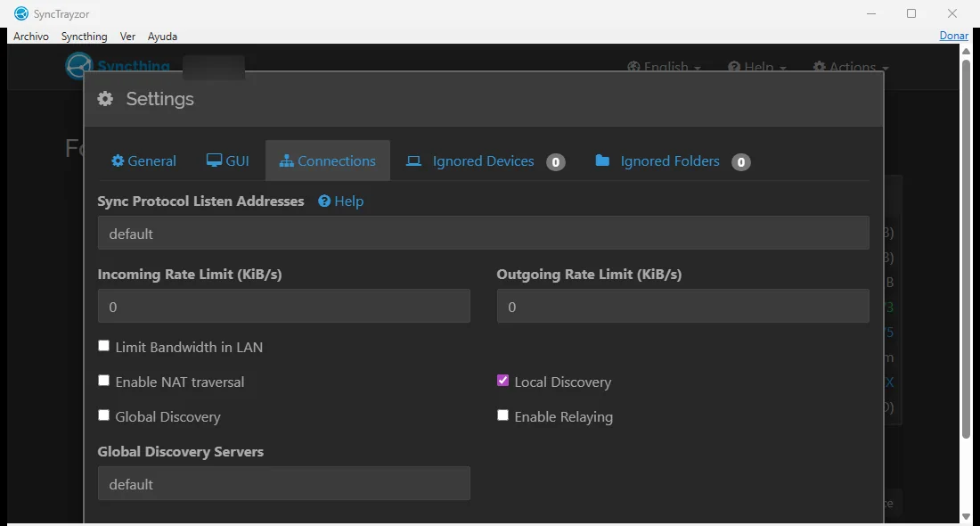980x526 pixels.
Task: Maximize the SyncTrayzor window
Action: [911, 13]
